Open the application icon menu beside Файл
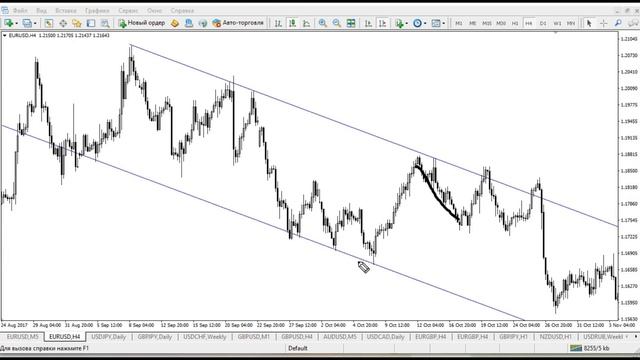Image resolution: width=640 pixels, height=360 pixels. pos(5,11)
